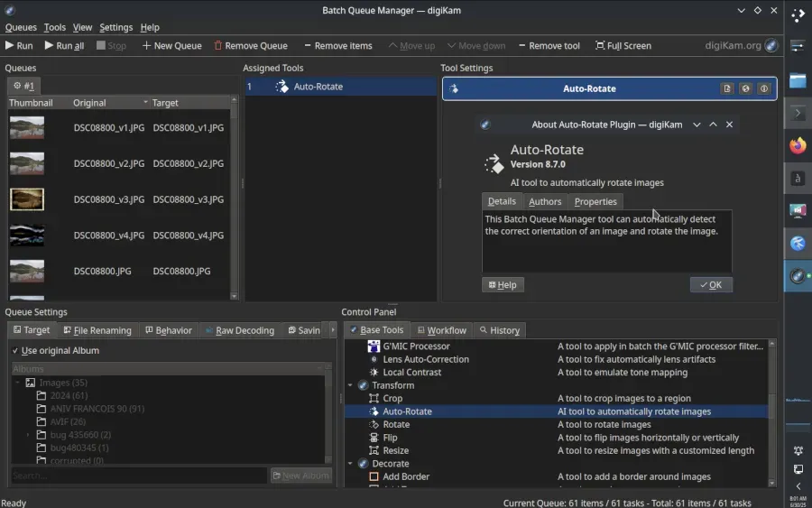Select Auto-Rotate in the Assigned Tools list

coord(341,87)
